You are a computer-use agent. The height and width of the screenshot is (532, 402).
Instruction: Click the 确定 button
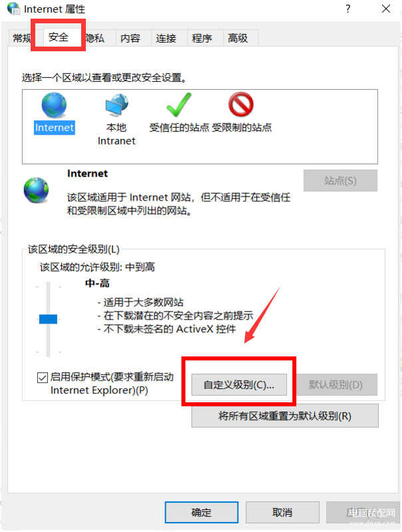click(x=202, y=512)
